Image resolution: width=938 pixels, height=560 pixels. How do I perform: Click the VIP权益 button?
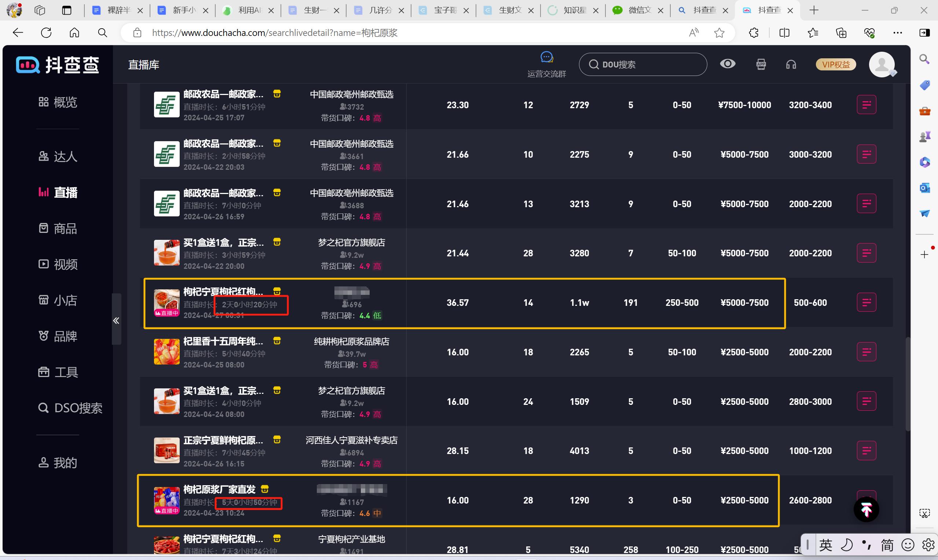[835, 65]
